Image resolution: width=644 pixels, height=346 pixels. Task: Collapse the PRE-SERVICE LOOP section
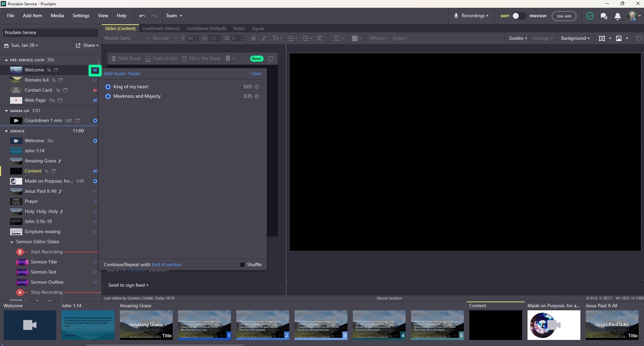(6, 60)
